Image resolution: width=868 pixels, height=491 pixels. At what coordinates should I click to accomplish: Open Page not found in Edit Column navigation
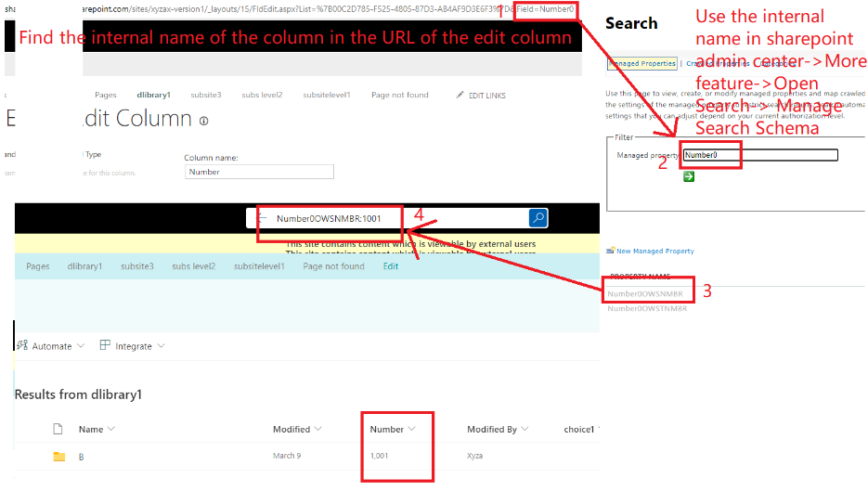tap(400, 96)
